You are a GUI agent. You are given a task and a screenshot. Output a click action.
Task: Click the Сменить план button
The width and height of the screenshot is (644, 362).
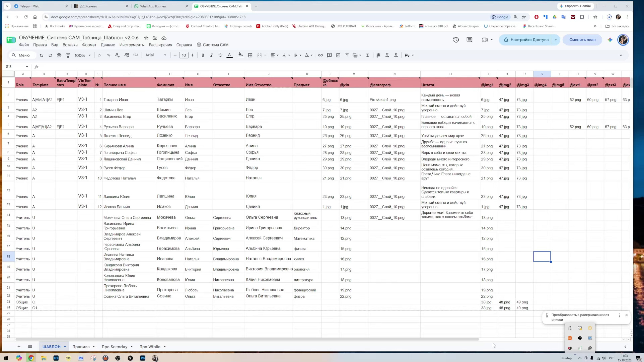[582, 40]
